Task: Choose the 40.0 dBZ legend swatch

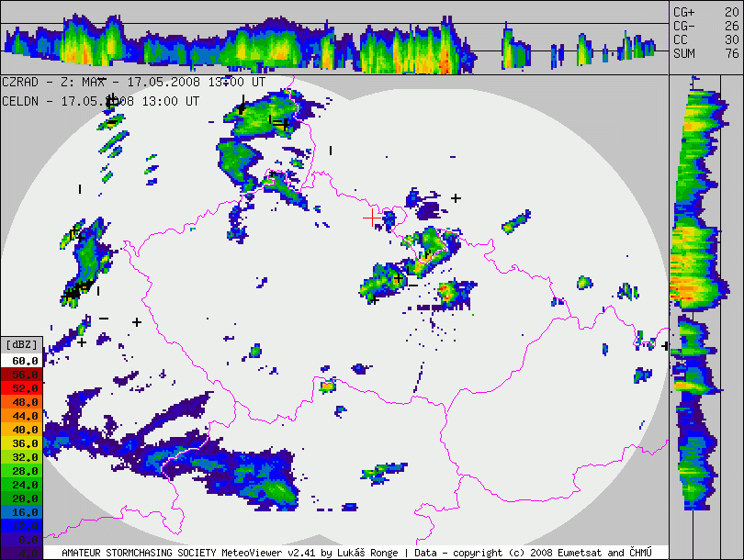Action: (x=22, y=430)
